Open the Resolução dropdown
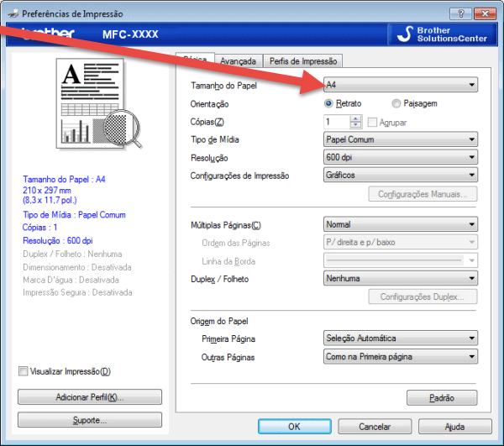Viewport: 504px width, 446px height. tap(400, 158)
